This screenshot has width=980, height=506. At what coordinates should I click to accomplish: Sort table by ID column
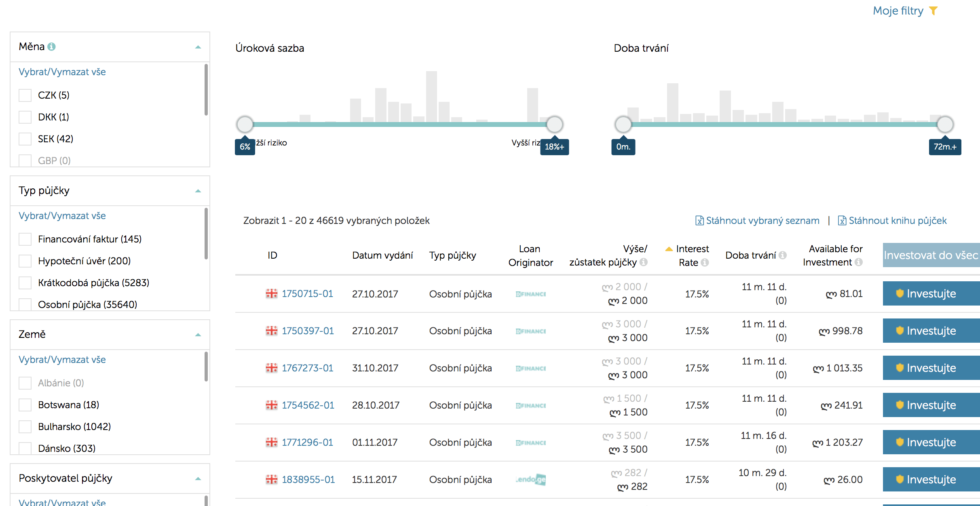272,255
